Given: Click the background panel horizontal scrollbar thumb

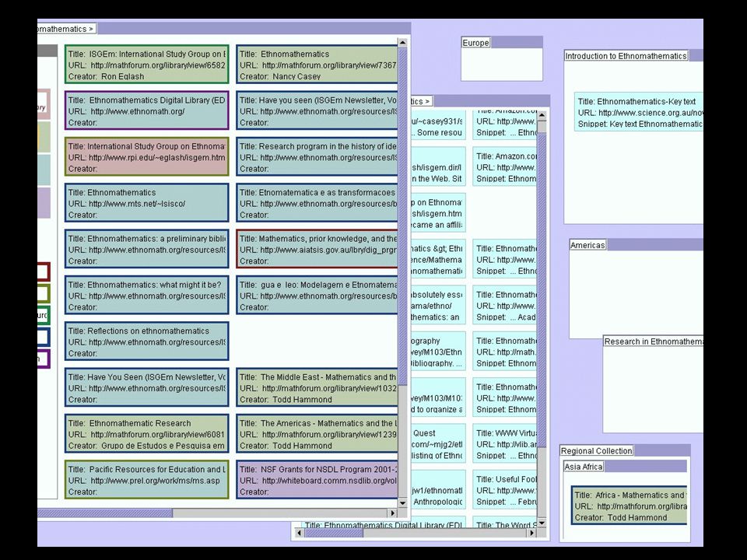Looking at the screenshot, I should pos(334,534).
